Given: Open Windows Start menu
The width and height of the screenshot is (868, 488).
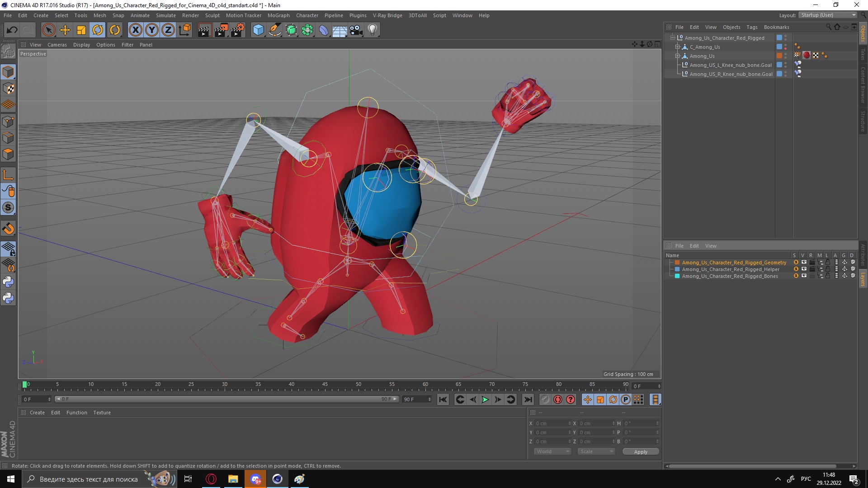Looking at the screenshot, I should click(11, 479).
